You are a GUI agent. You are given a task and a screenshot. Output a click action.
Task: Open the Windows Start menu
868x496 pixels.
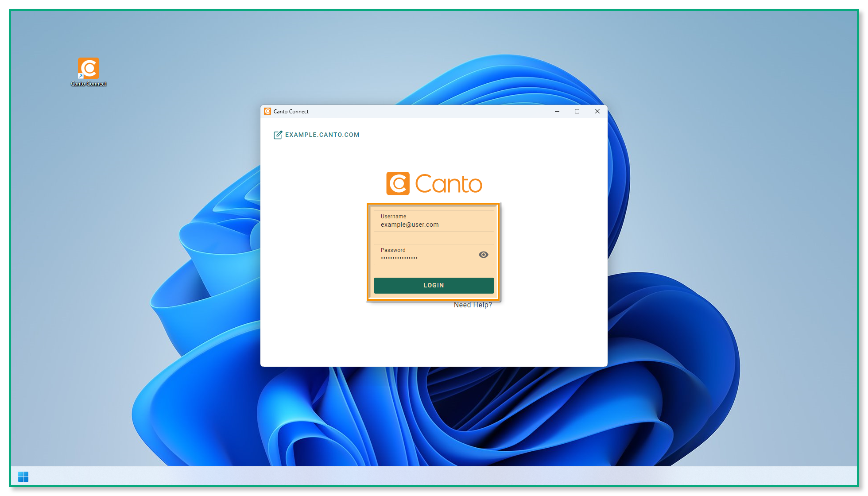(x=24, y=477)
